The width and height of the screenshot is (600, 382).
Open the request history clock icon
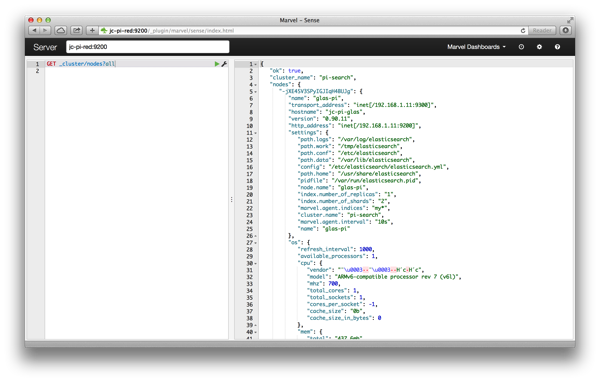(521, 47)
